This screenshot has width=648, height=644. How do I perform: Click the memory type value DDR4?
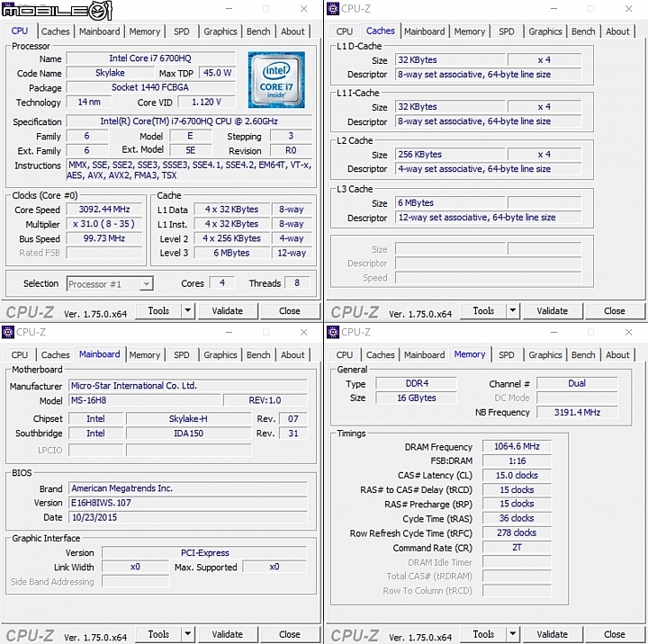(x=417, y=383)
